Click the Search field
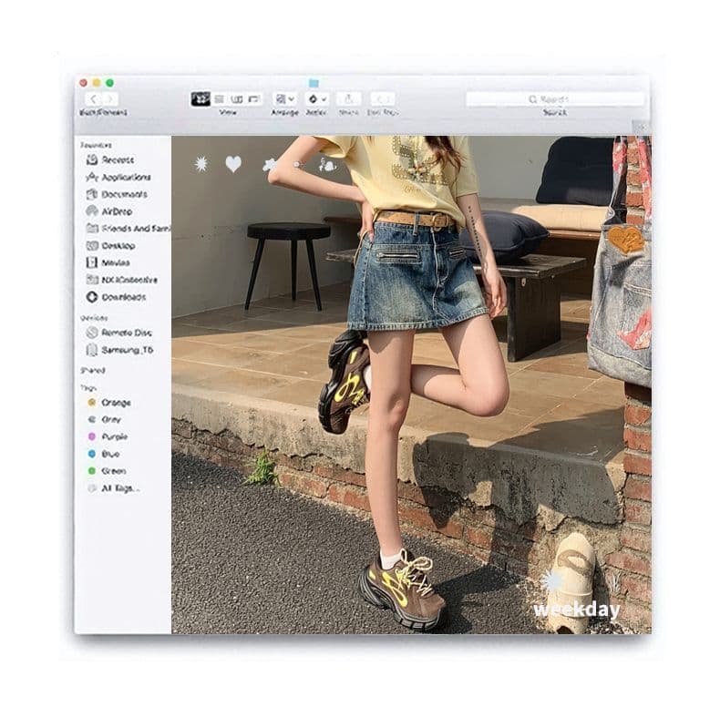The height and width of the screenshot is (728, 720). point(555,99)
